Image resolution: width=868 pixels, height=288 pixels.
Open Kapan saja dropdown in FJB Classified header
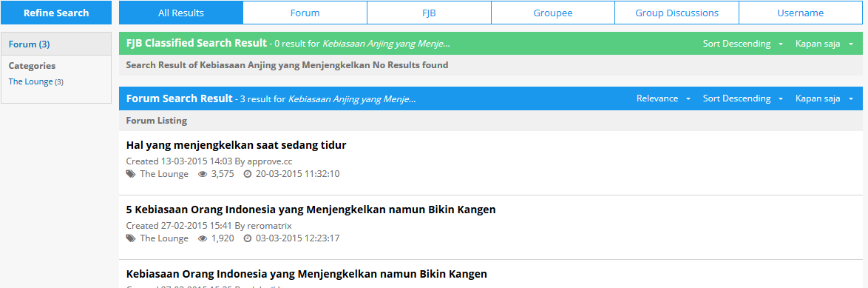(824, 43)
